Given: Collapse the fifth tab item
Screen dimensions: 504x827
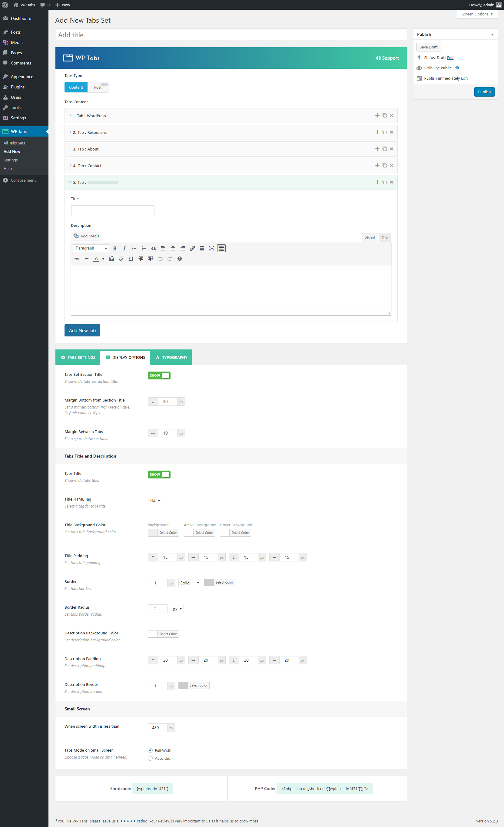Looking at the screenshot, I should point(231,182).
